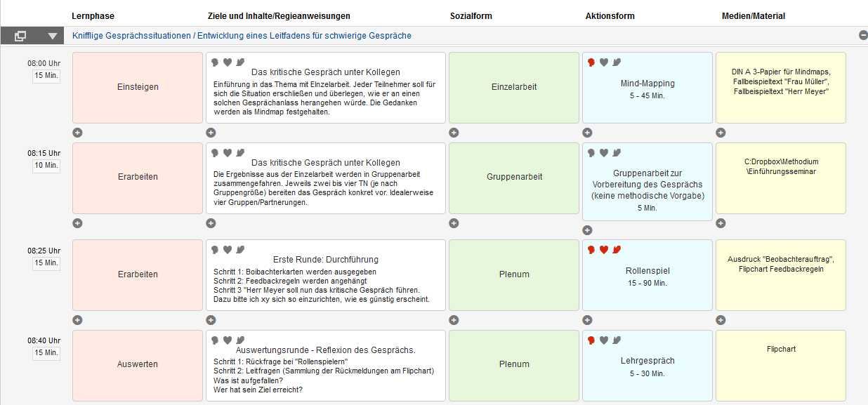Screen dimensions: 868x405
Task: Select the 10 Min. duration field at 08:15
Action: pos(46,165)
